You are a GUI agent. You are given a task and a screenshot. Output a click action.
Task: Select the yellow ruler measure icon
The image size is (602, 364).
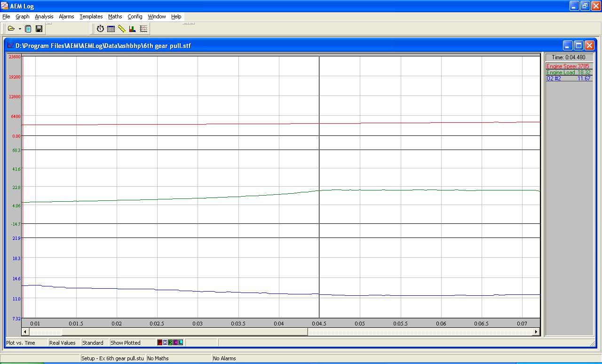point(122,29)
